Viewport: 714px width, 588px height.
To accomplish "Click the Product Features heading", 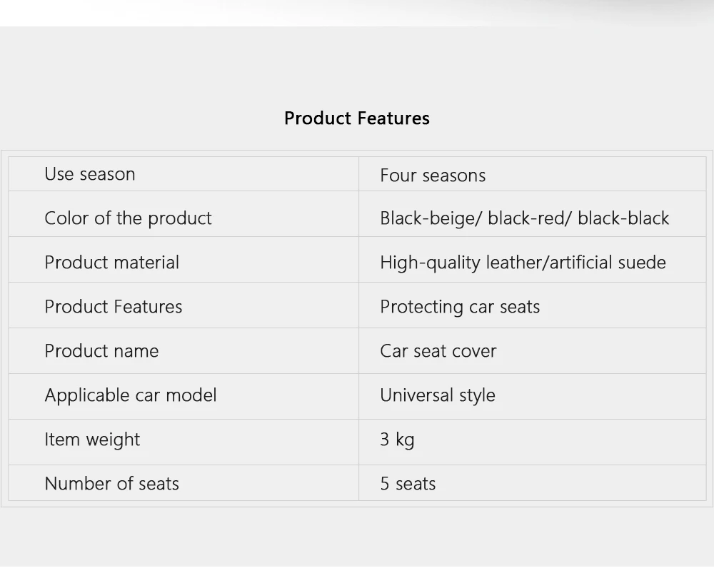I will [357, 118].
